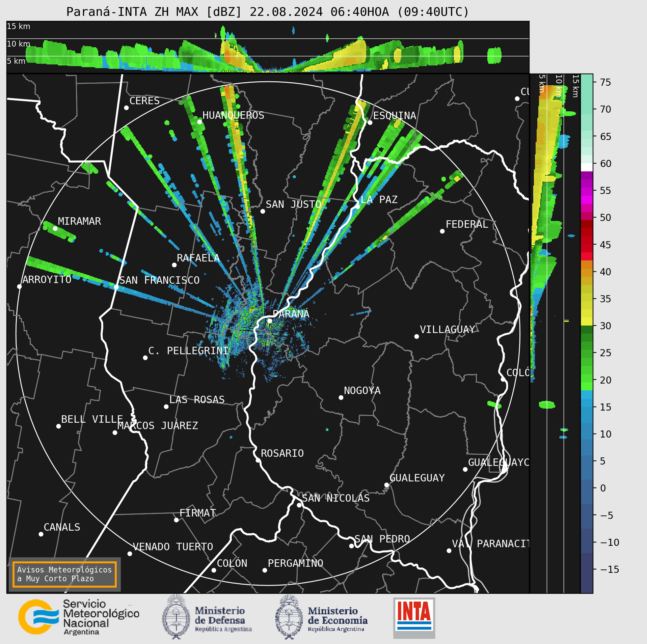Click the INTA logo
The image size is (647, 644).
414,618
